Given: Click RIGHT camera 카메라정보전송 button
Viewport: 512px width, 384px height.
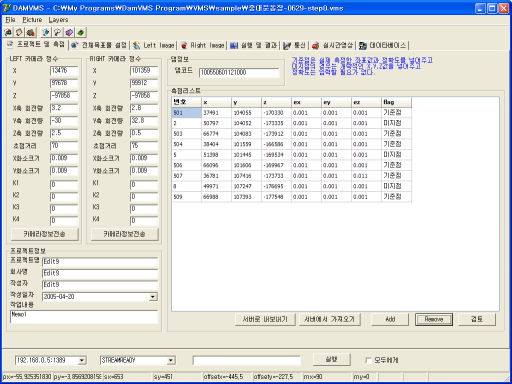Looking at the screenshot, I should [124, 234].
